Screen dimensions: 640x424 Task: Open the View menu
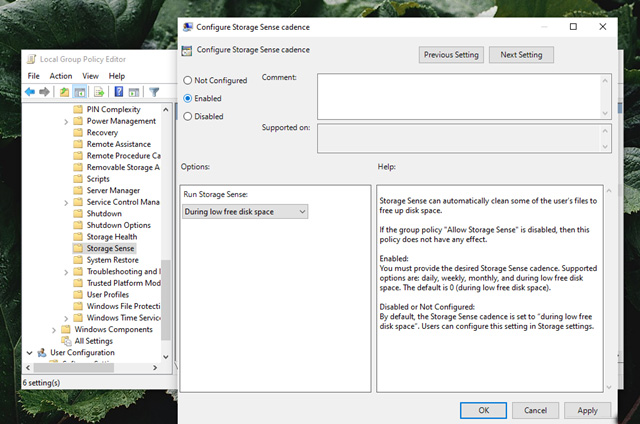click(x=91, y=76)
